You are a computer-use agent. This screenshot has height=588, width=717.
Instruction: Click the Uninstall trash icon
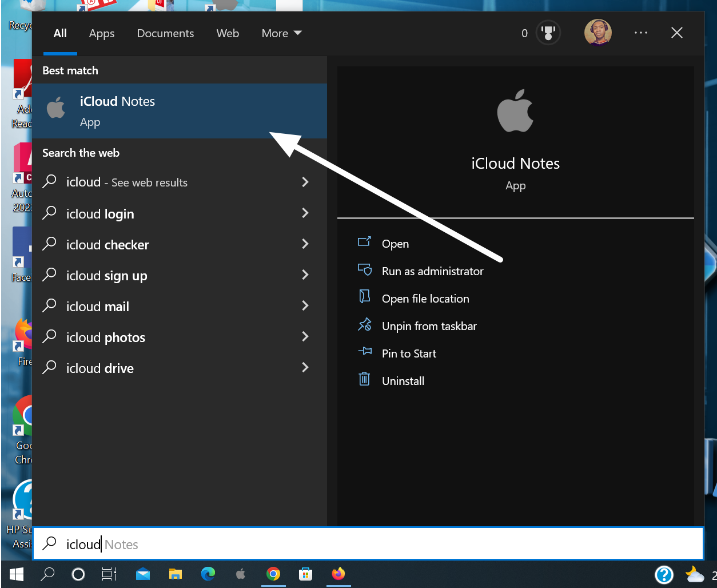(x=364, y=379)
